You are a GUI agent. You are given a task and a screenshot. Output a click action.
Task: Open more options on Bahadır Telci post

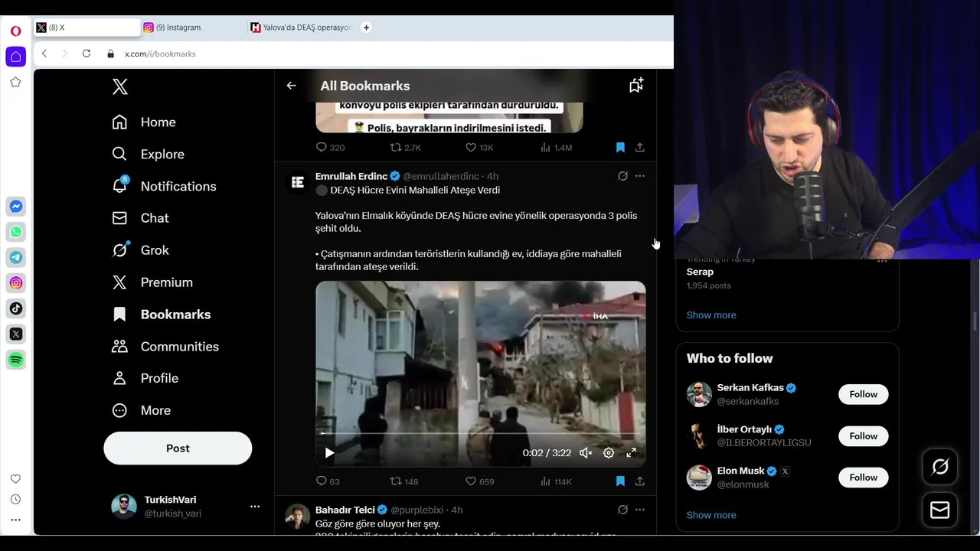[640, 510]
